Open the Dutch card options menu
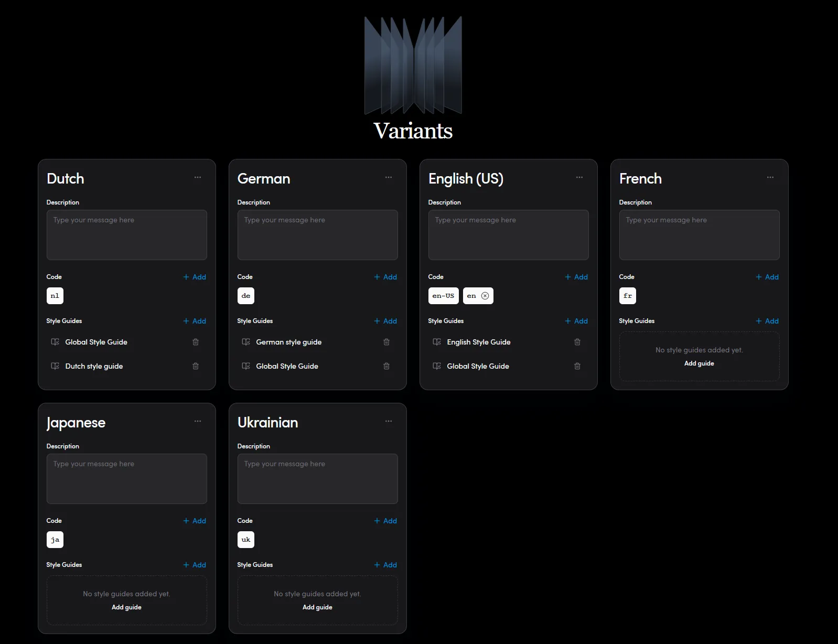This screenshot has height=644, width=838. pyautogui.click(x=198, y=177)
